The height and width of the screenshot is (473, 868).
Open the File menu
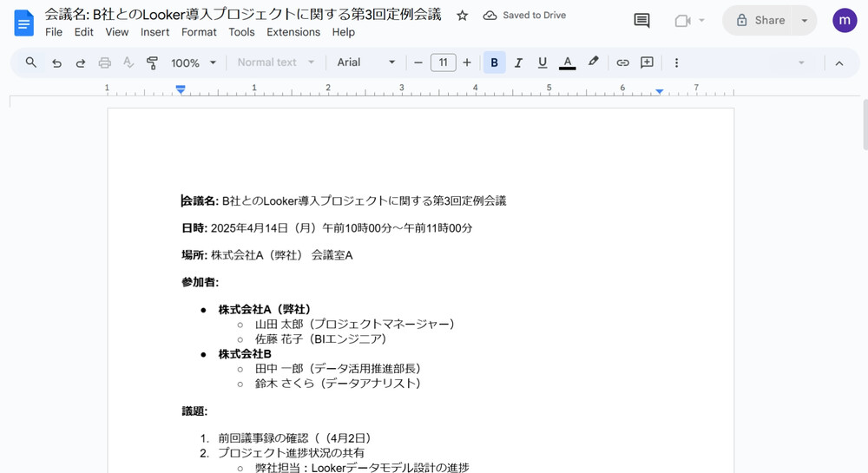54,32
